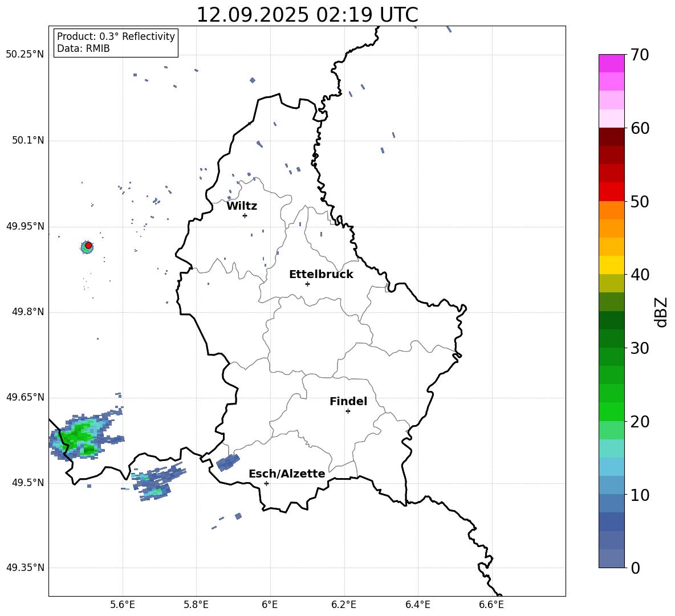Click the 49.5°N latitude label
The image size is (675, 616).
(x=27, y=483)
